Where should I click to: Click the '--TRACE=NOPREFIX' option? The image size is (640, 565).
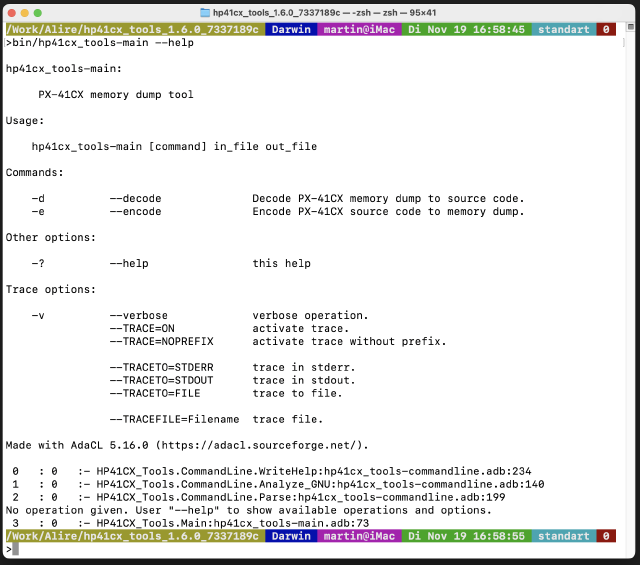click(161, 342)
